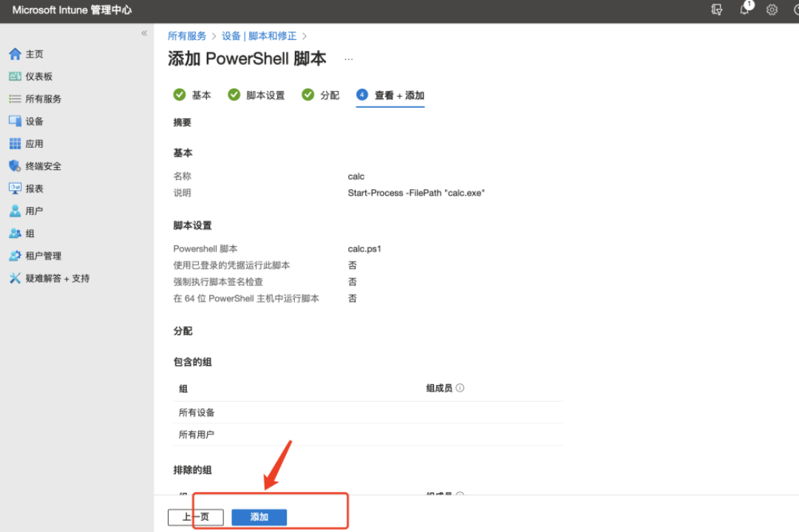Click the 添加 button

pos(259,516)
